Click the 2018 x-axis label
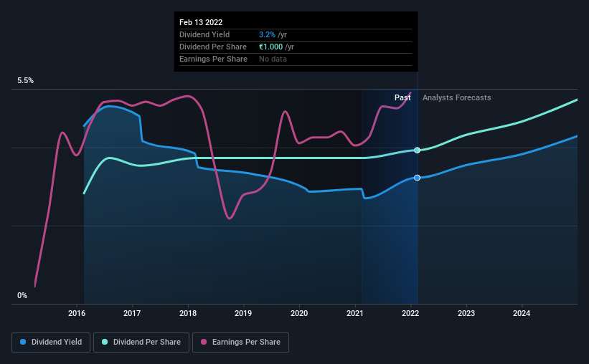 pyautogui.click(x=188, y=313)
